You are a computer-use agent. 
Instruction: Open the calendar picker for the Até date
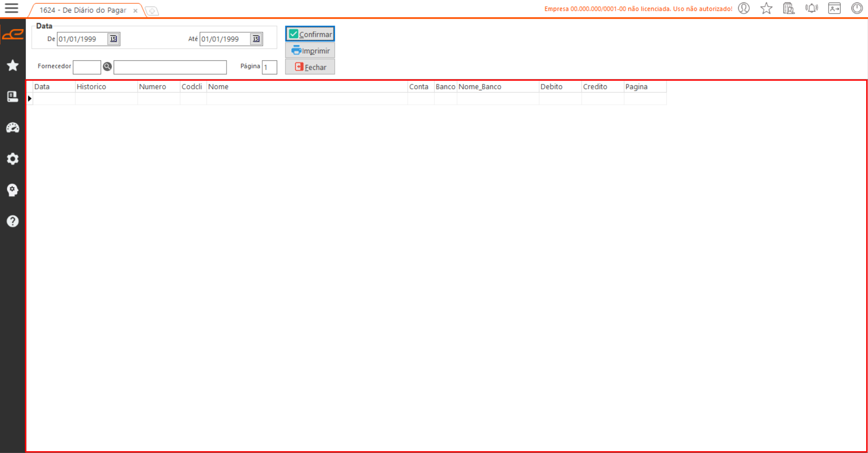coord(256,39)
